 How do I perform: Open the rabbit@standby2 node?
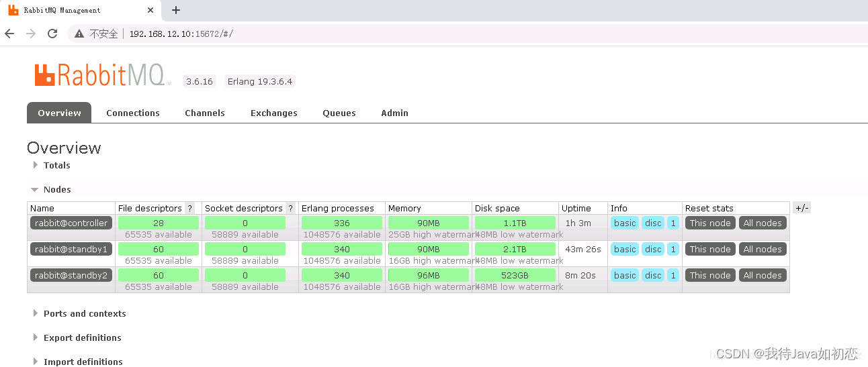pyautogui.click(x=71, y=275)
